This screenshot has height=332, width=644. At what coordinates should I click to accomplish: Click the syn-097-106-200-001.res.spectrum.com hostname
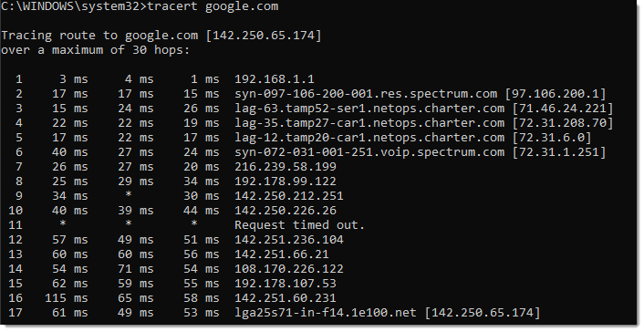[366, 94]
